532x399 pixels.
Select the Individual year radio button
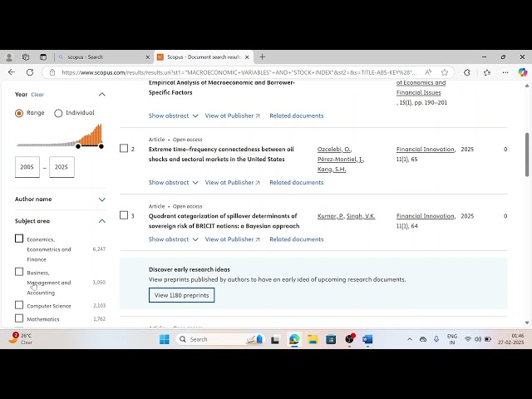(58, 113)
